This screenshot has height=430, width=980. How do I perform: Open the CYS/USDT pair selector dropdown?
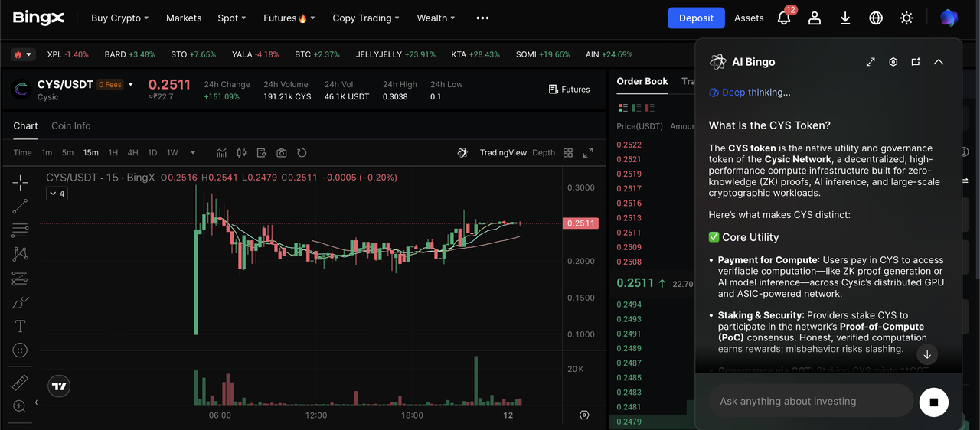(x=131, y=85)
